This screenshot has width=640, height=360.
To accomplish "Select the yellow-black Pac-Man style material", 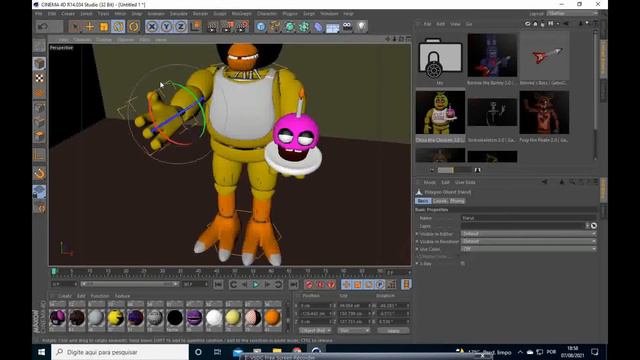I will tap(116, 318).
